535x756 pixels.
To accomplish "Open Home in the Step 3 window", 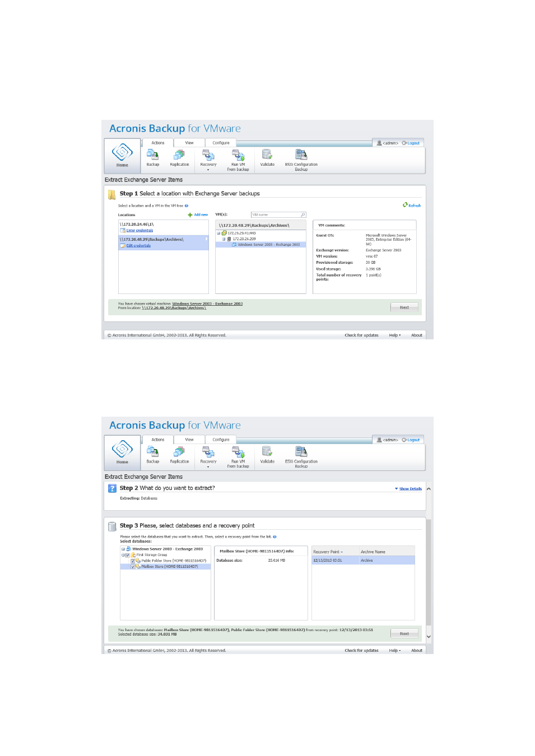I will coord(122,452).
